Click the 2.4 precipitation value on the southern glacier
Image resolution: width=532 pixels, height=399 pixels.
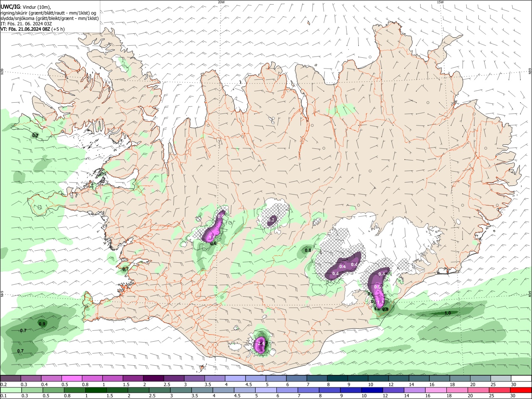pos(261,343)
